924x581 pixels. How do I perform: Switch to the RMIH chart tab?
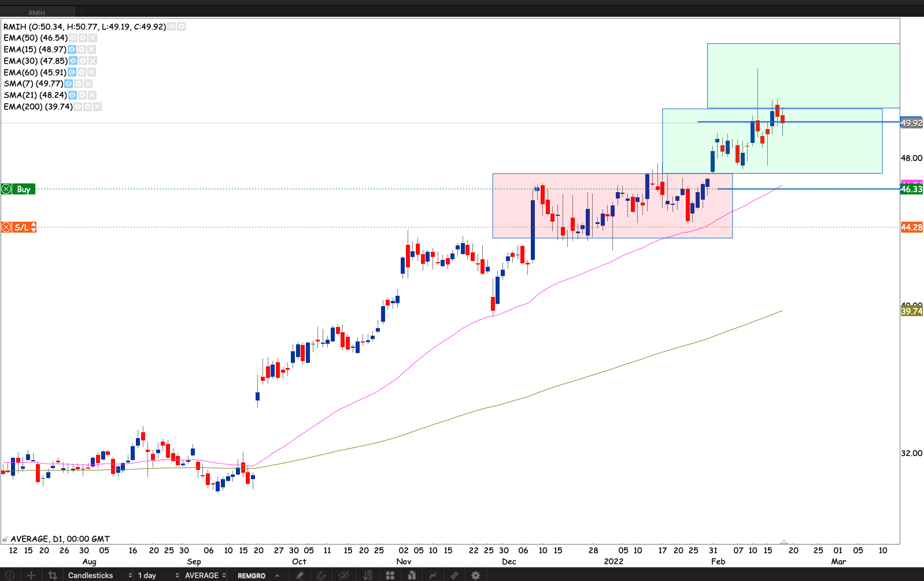[x=37, y=12]
